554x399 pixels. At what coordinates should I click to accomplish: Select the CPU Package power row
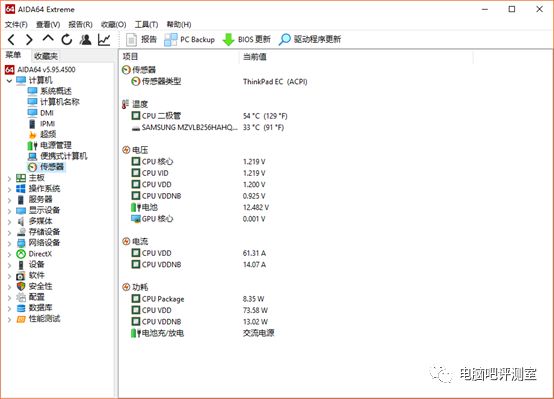(x=197, y=299)
